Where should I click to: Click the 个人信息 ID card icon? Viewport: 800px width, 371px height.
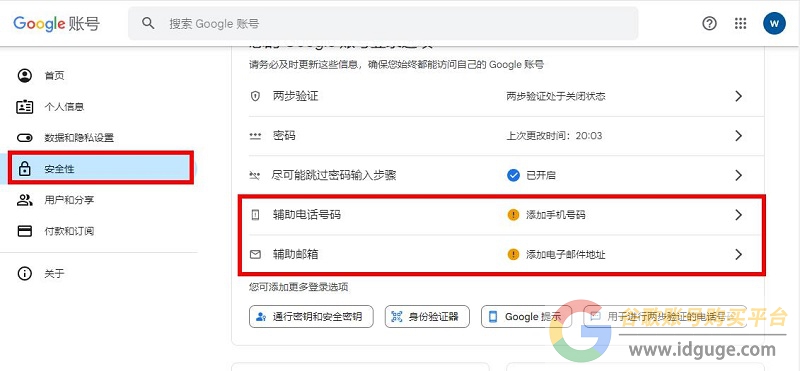[24, 107]
